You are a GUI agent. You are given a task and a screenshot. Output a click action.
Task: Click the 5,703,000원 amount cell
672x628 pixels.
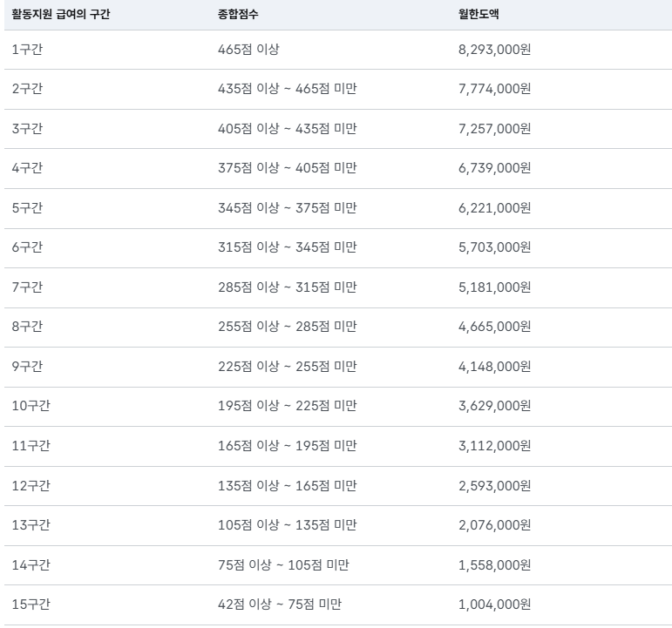click(x=494, y=247)
